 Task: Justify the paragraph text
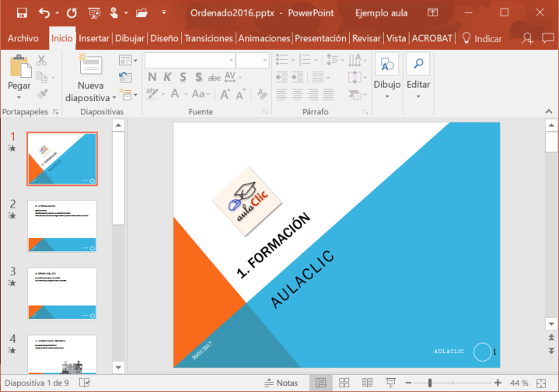328,95
